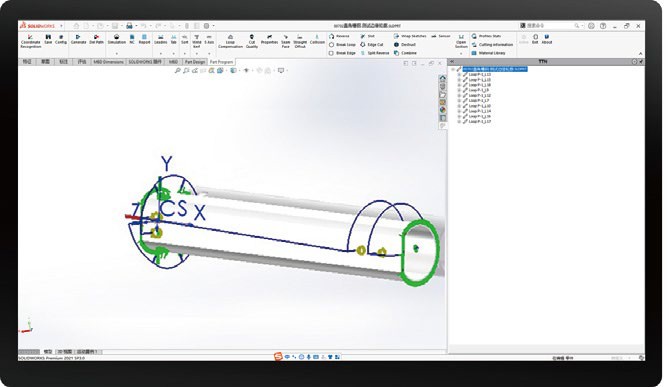Open the Simulation tool
Screen dimensions: 669x387
pos(116,39)
